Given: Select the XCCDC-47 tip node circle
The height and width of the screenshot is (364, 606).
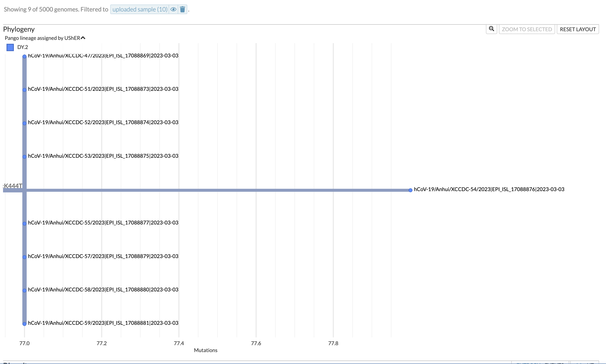Looking at the screenshot, I should (24, 56).
